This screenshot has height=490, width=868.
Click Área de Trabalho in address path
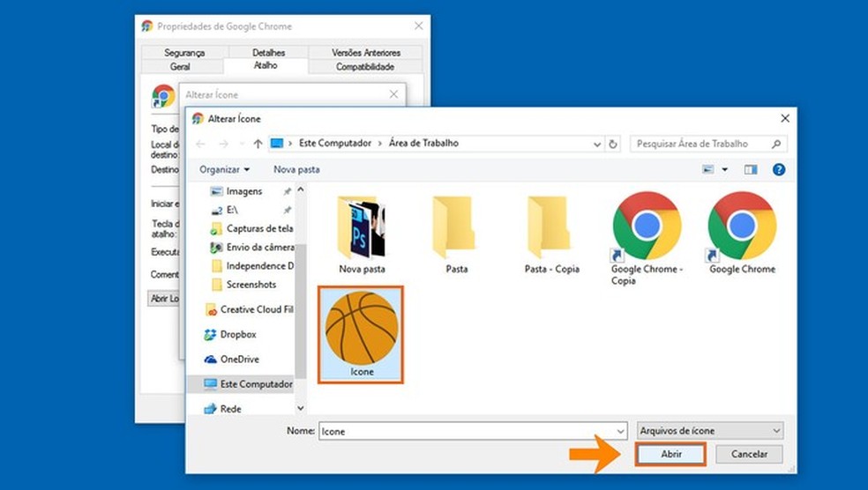point(423,144)
